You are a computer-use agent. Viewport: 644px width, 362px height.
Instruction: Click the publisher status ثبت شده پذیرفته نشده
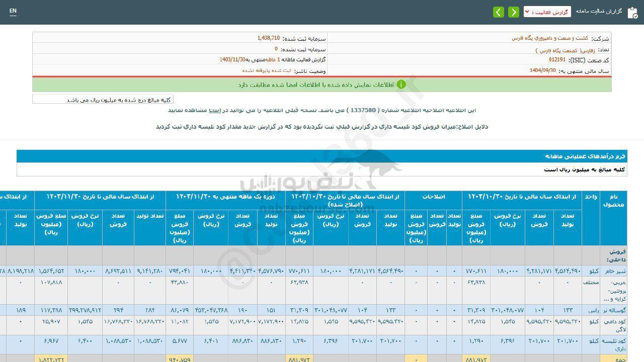coord(266,71)
